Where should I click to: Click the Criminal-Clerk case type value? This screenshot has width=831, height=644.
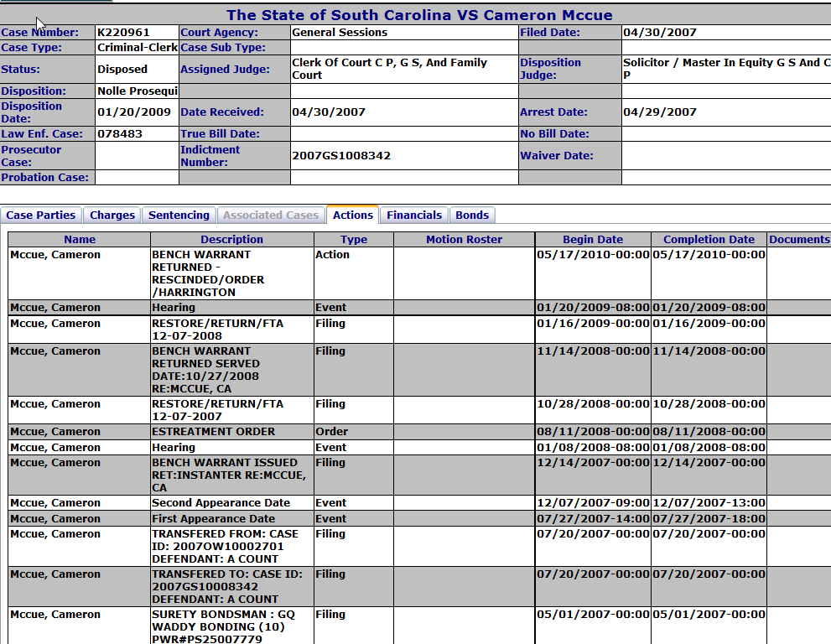(138, 47)
